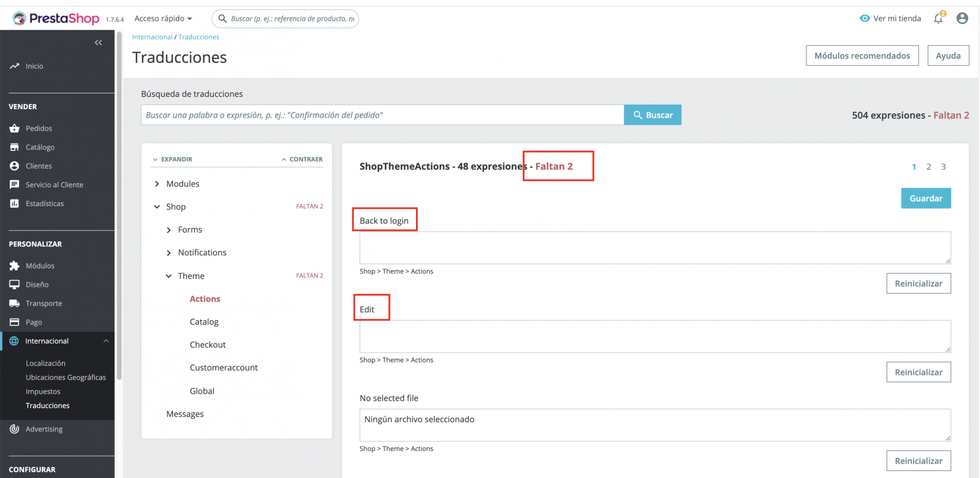Select Catalog in the translation tree
Screen dimensions: 980x478
pyautogui.click(x=204, y=322)
